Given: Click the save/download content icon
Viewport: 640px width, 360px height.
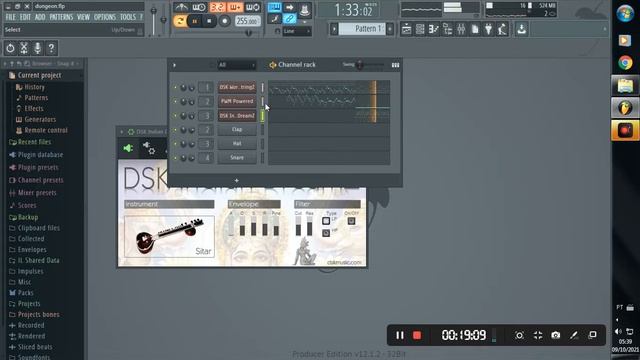Looking at the screenshot, I should tap(522, 29).
